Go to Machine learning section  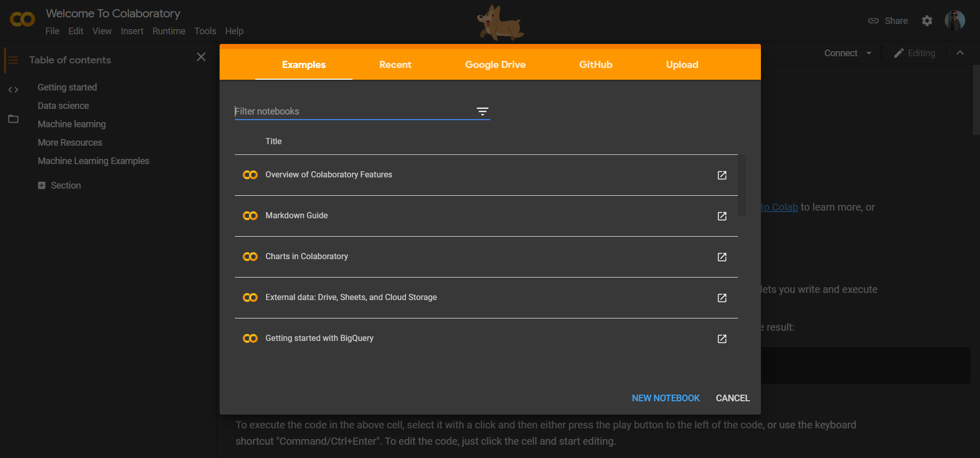coord(71,124)
